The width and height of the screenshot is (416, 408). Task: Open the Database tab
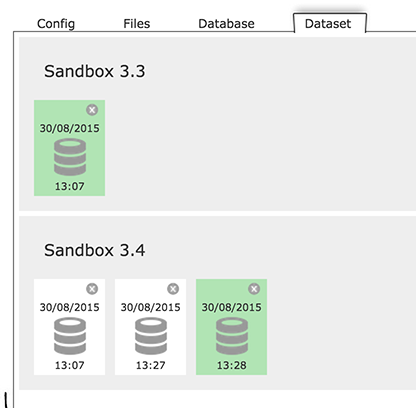(x=226, y=24)
